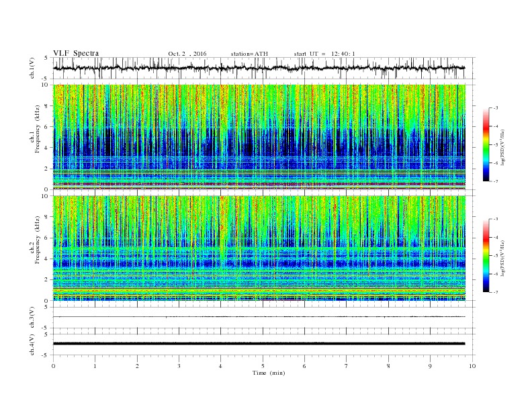This screenshot has width=532, height=411.
Task: Click the ch.3 flat voltage trace panel
Action: click(x=264, y=318)
